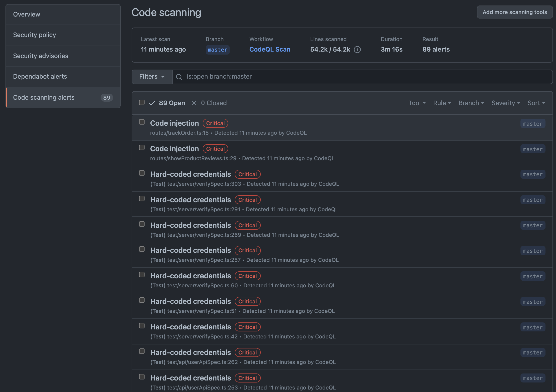Click the 0 Closed filter toggle

pyautogui.click(x=214, y=103)
